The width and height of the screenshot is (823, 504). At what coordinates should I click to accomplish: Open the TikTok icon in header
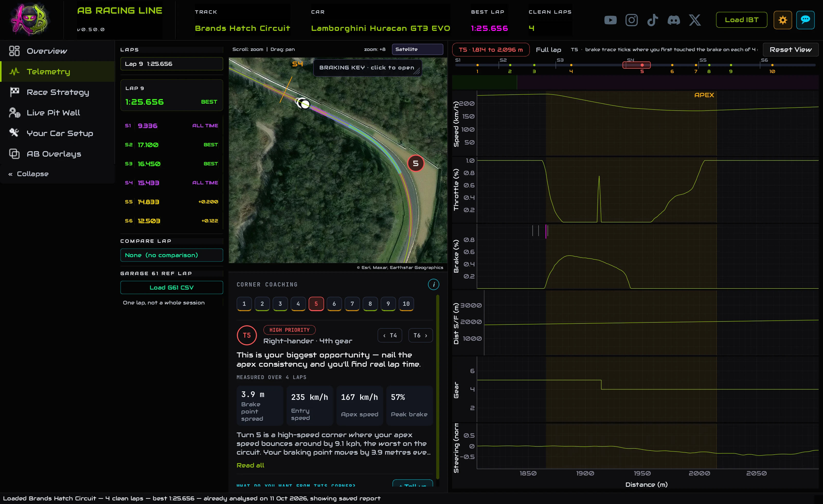click(x=652, y=20)
